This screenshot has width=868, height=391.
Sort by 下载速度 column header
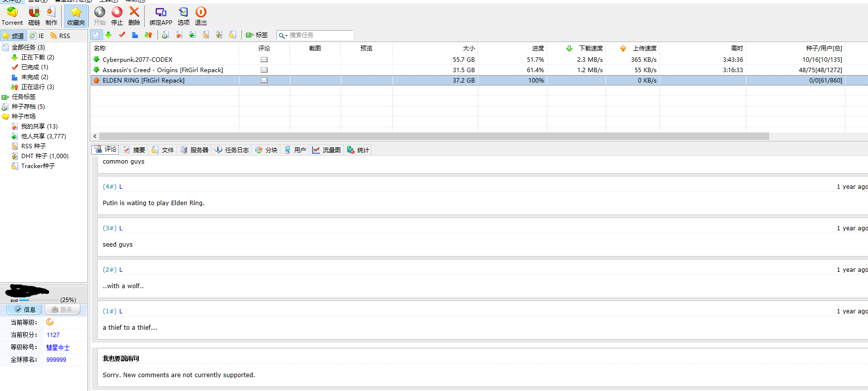[576, 48]
